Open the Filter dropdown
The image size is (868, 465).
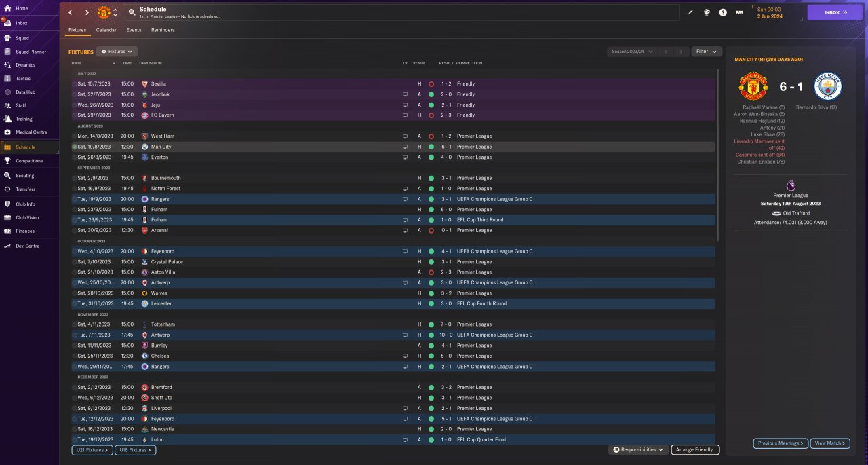(707, 52)
